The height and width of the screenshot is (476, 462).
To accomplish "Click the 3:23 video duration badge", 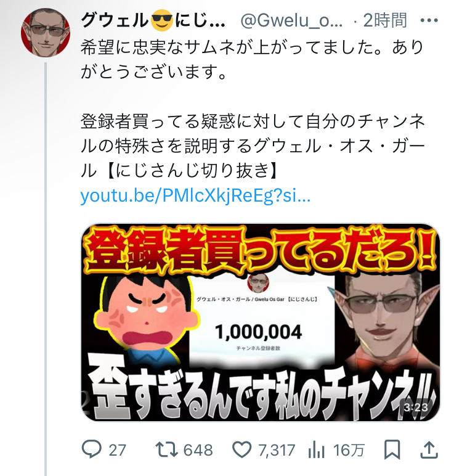I will (416, 408).
